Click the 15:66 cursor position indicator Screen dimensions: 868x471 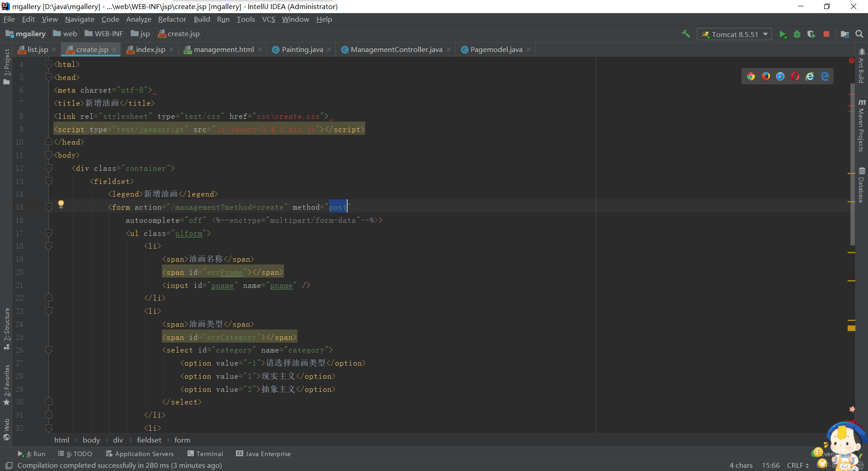pos(771,465)
